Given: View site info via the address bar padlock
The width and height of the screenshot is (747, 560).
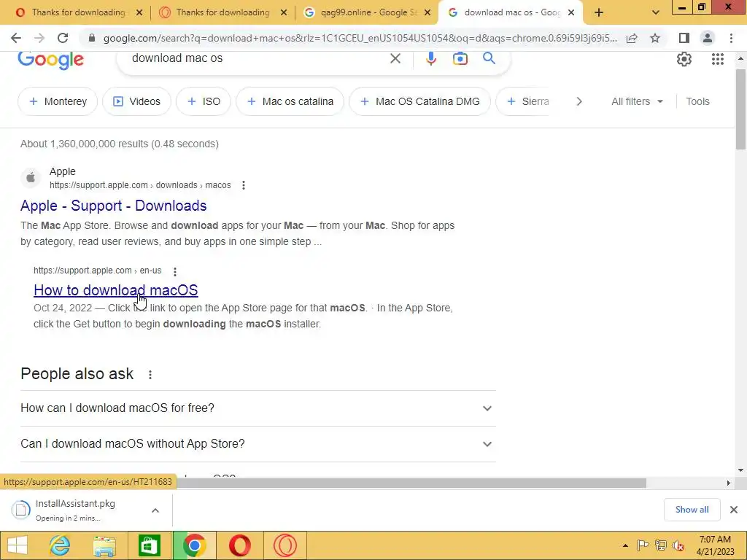Looking at the screenshot, I should point(92,38).
